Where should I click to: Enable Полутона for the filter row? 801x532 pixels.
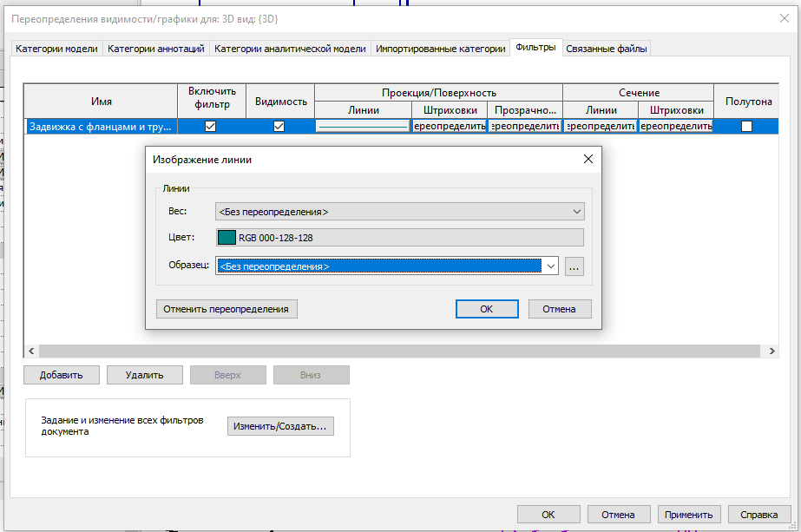[745, 125]
